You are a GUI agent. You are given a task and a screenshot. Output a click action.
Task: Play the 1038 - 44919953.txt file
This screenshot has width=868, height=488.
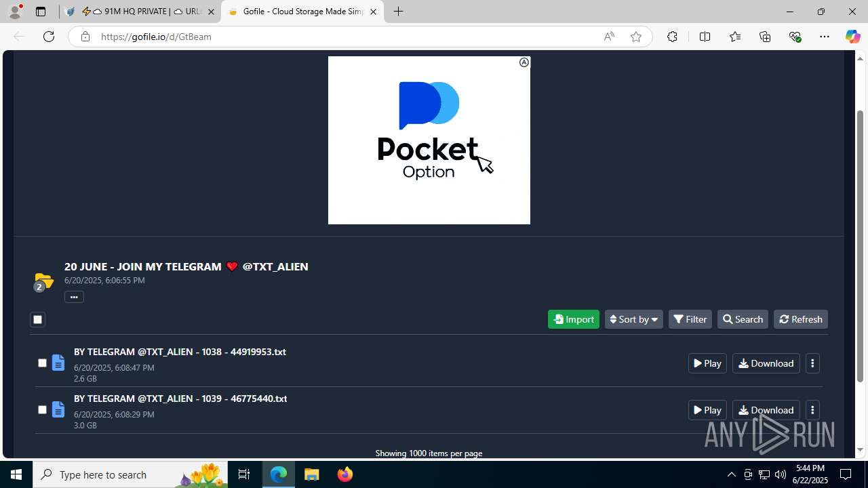(707, 363)
